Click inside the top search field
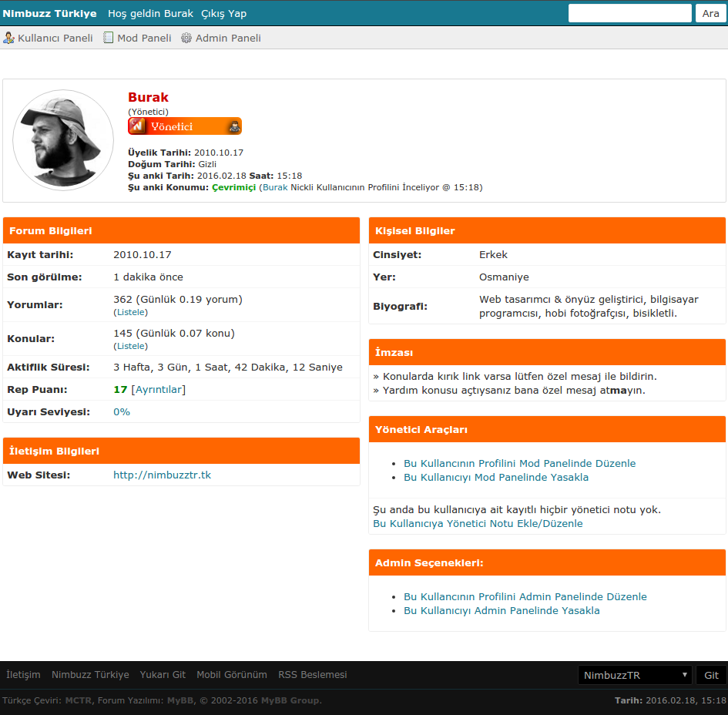This screenshot has width=728, height=715. [630, 13]
